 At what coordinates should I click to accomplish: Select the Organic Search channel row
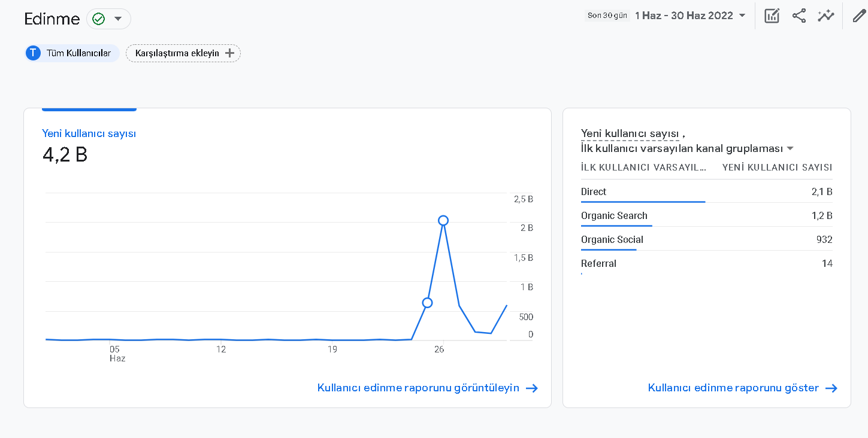707,216
